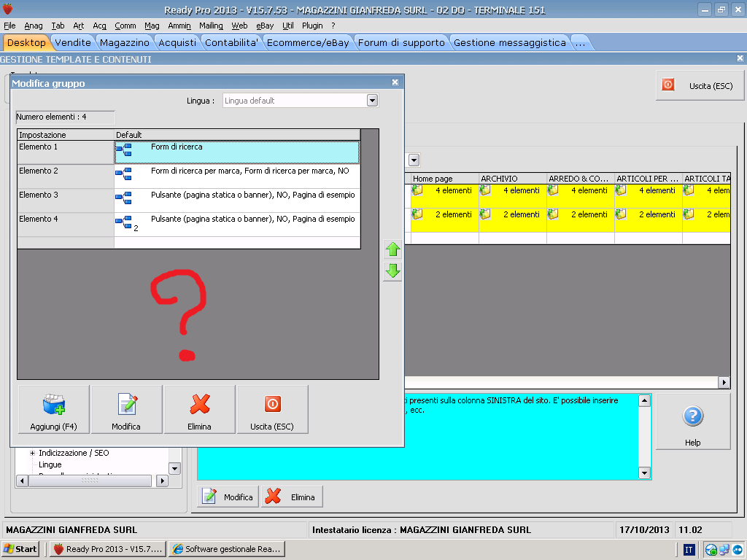747x560 pixels.
Task: Switch to Magazzino tab
Action: click(125, 43)
